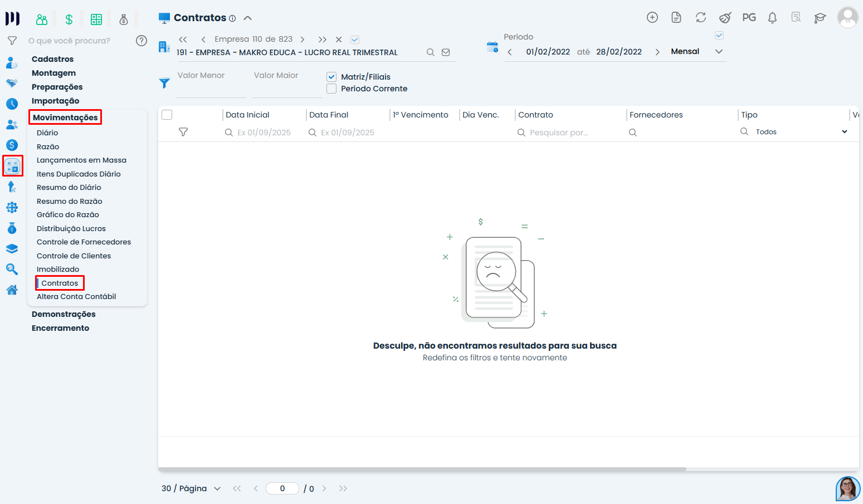Viewport: 863px width, 504px height.
Task: Click the help question mark icon
Action: coord(142,41)
